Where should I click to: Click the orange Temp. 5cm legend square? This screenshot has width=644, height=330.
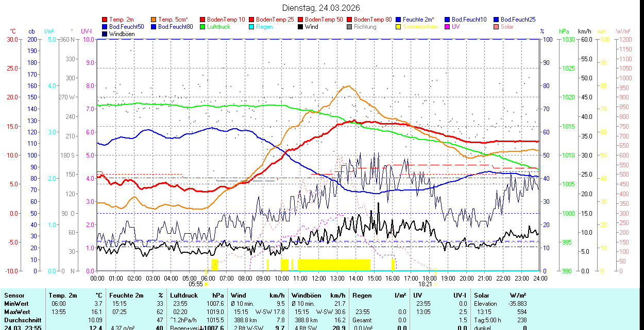(154, 20)
